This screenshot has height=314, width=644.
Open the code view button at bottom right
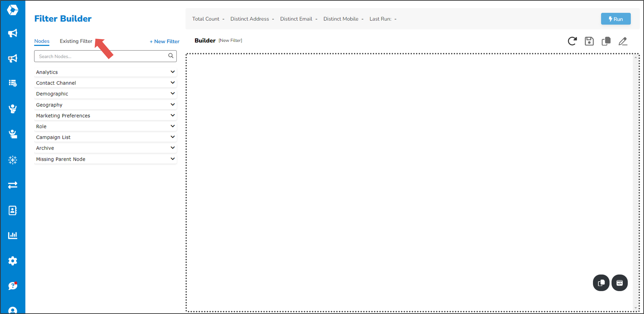pos(620,283)
